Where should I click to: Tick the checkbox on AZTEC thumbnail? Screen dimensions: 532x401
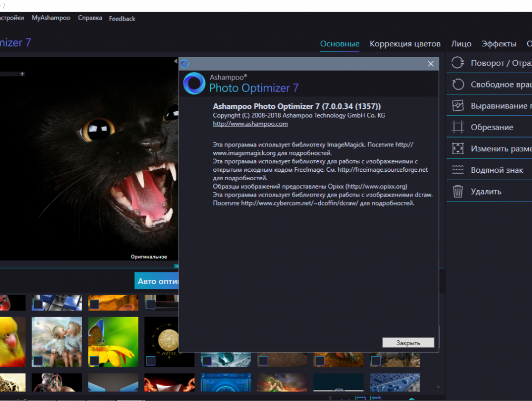[x=151, y=360]
